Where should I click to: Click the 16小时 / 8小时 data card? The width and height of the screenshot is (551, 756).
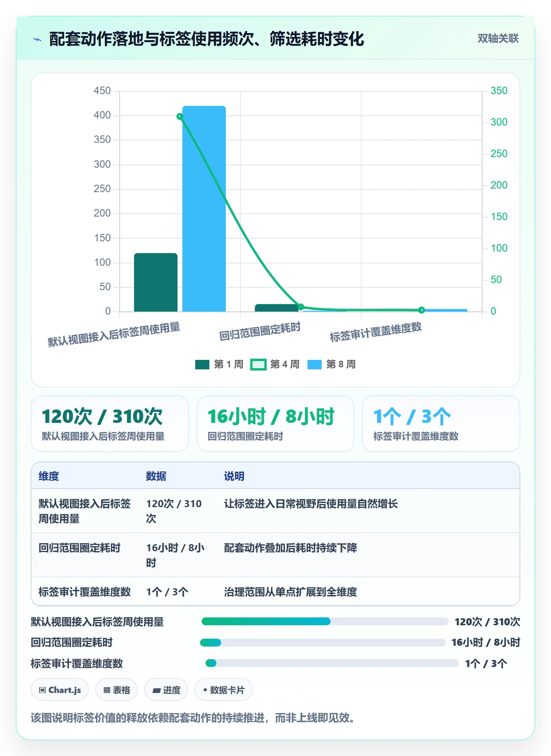coord(275,424)
